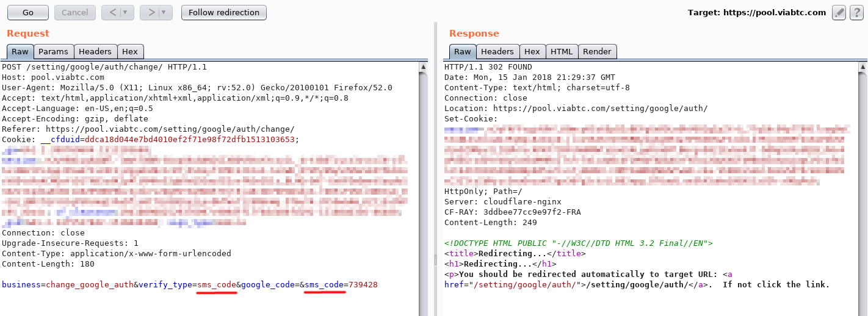Viewport: 868px width, 316px height.
Task: Click the change_google_auth parameter value
Action: pos(90,285)
